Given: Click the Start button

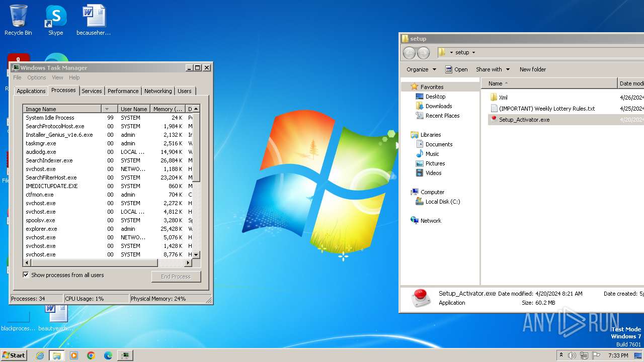Looking at the screenshot, I should [x=14, y=355].
